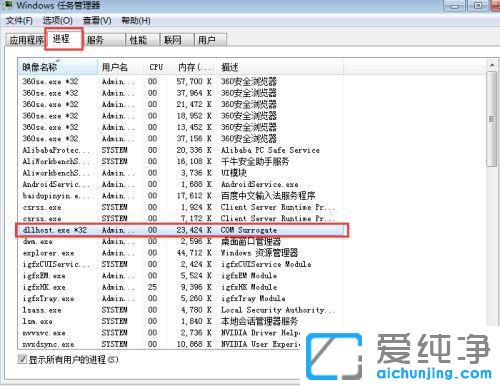Sort by the 内存 column header

pos(193,67)
